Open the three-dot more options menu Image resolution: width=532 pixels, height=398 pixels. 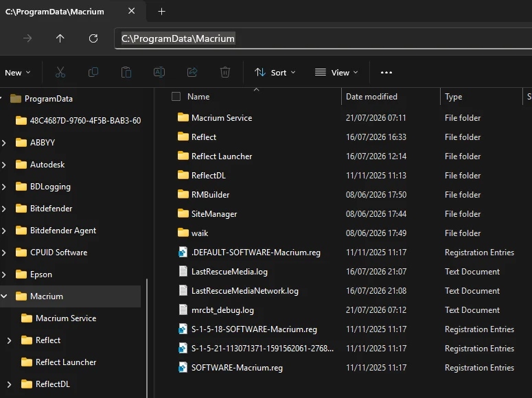(386, 72)
